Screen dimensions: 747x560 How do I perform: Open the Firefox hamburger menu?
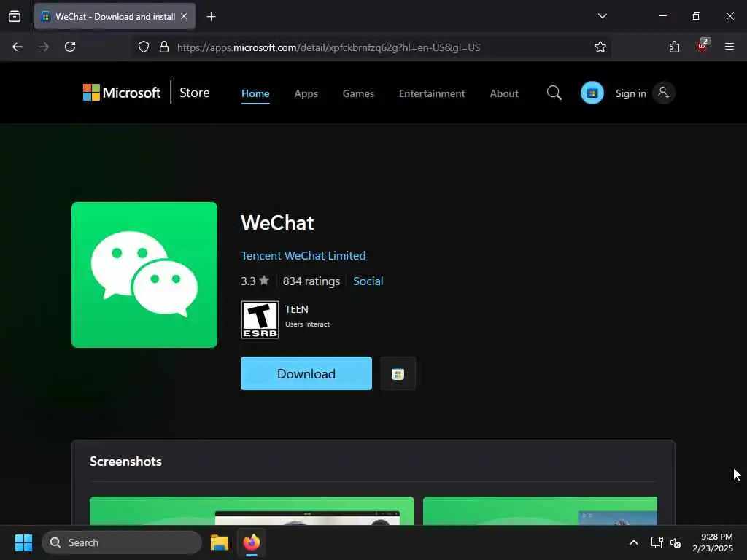tap(729, 47)
